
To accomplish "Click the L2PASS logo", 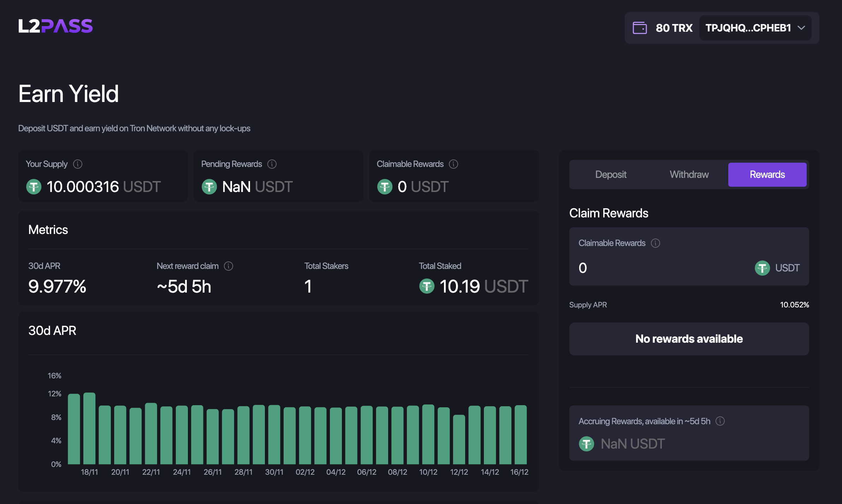I will [x=55, y=26].
